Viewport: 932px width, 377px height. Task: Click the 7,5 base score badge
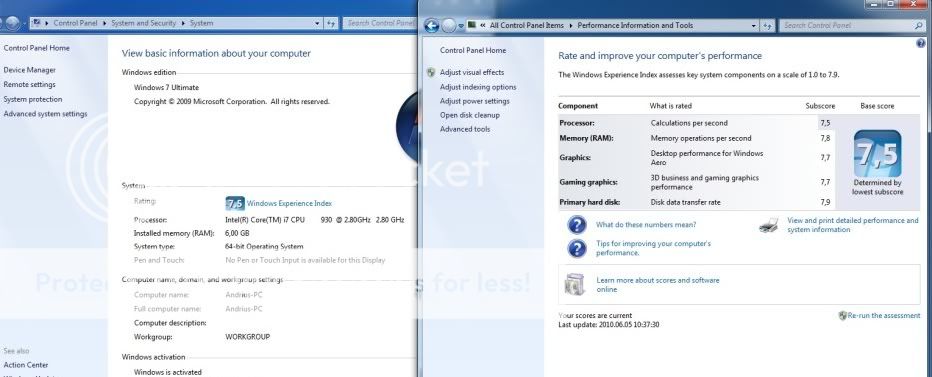pos(877,153)
